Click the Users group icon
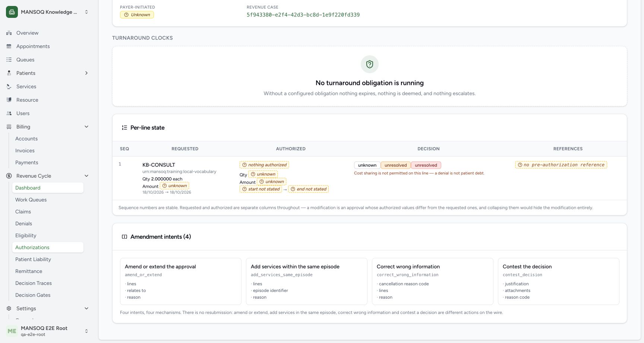The image size is (644, 343). coord(9,114)
